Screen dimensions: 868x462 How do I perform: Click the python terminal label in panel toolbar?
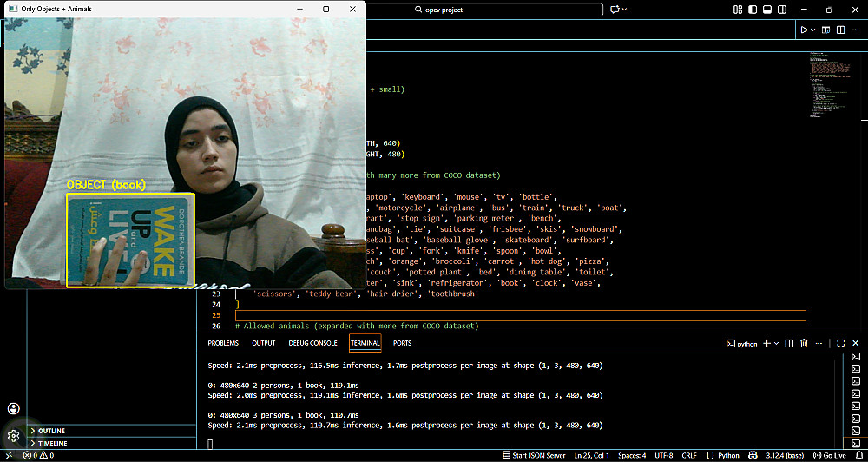coord(742,343)
